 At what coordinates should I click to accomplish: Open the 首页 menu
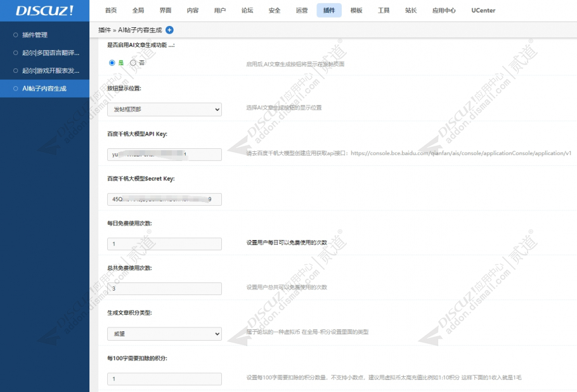tap(111, 10)
